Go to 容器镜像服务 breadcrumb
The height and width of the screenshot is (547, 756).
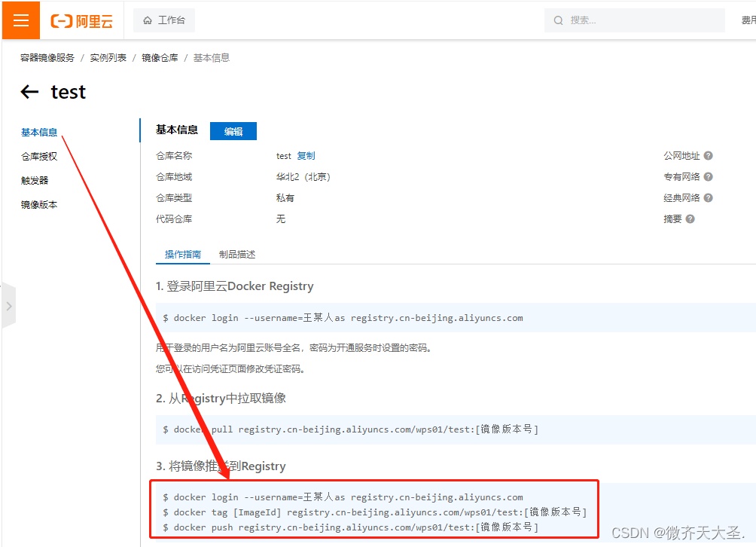click(x=47, y=58)
